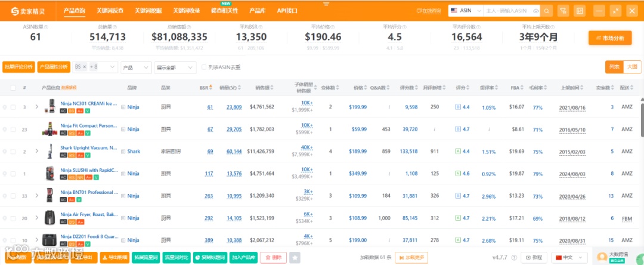Click the AC badge under Ninja BN701 Professional
This screenshot has width=644, height=265.
[63, 200]
